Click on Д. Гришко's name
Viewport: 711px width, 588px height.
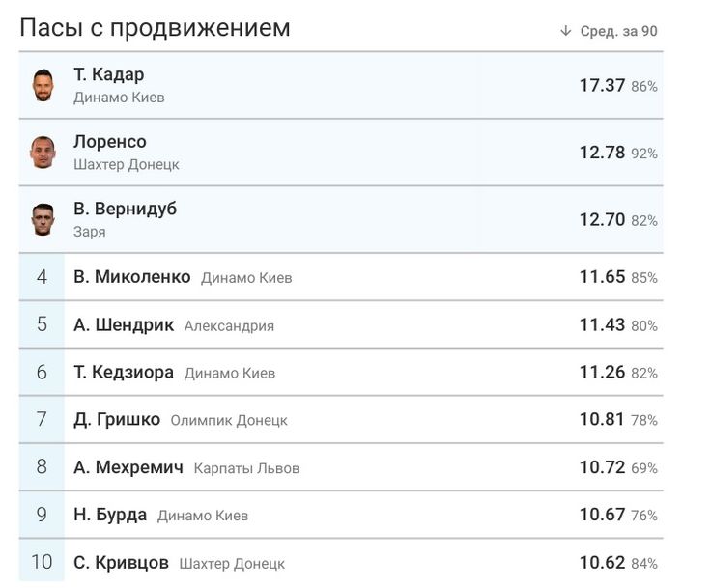(x=117, y=420)
